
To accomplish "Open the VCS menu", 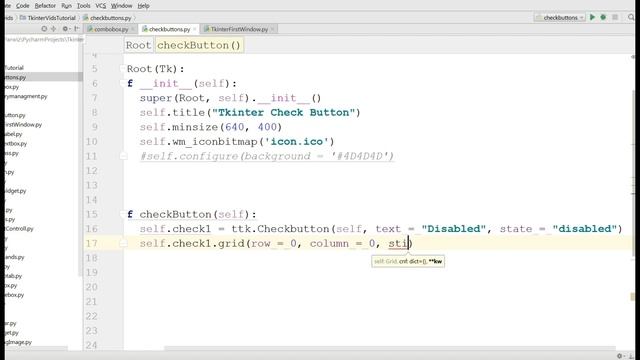I will click(100, 6).
